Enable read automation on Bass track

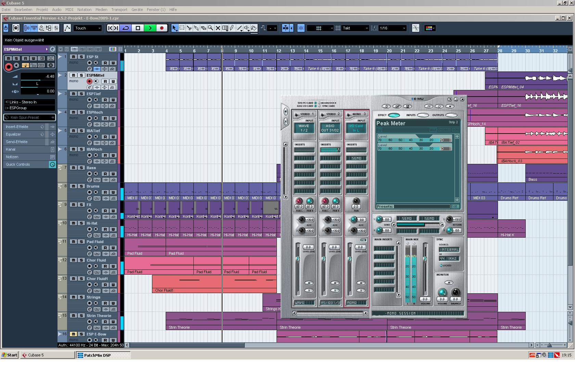105,174
